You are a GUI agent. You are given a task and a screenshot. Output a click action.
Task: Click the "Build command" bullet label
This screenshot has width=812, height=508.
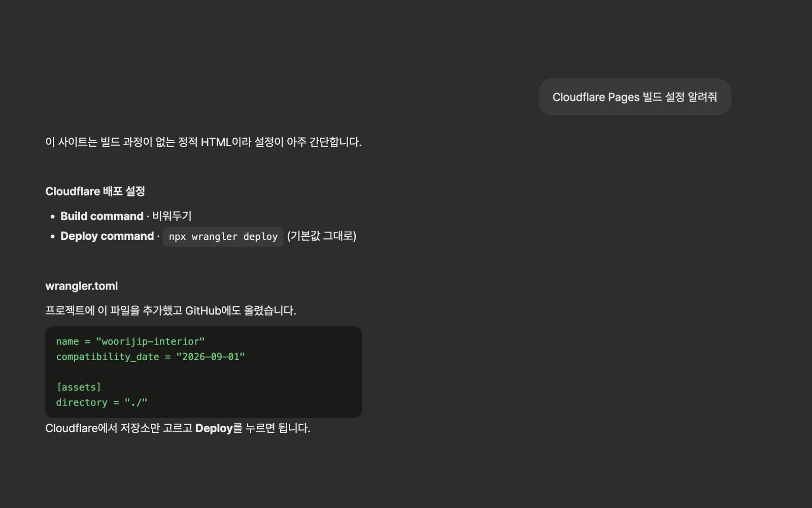tap(102, 216)
